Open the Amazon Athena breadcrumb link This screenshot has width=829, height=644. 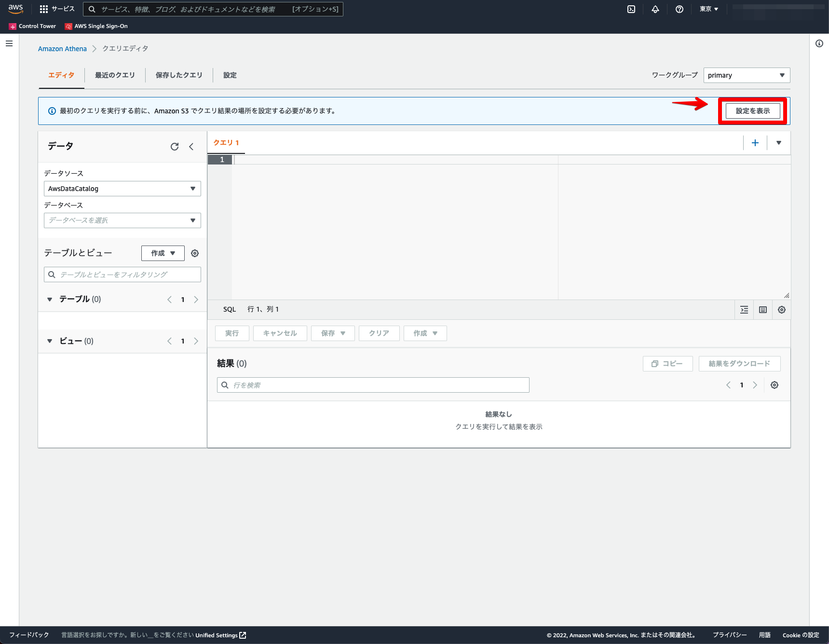pos(62,49)
